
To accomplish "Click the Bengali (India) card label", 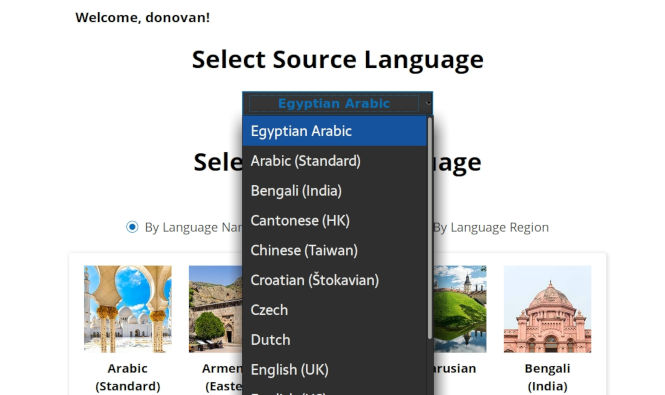I will click(x=547, y=377).
